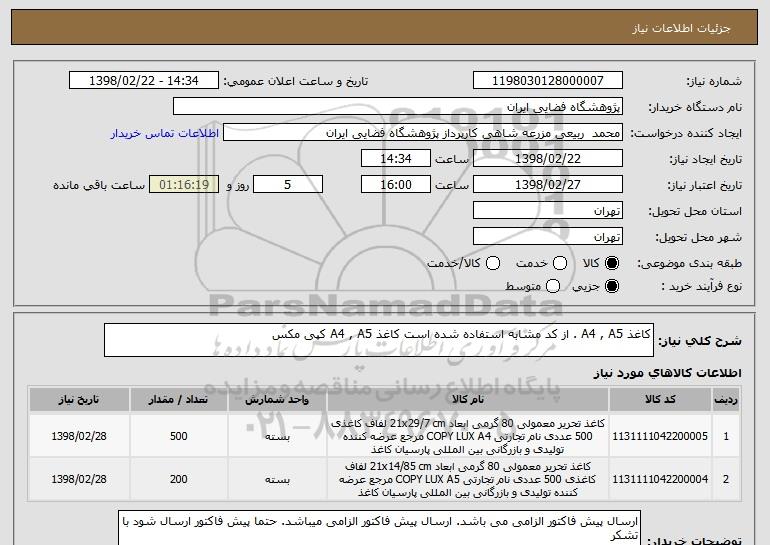Click product code 113111042200004

click(660, 479)
